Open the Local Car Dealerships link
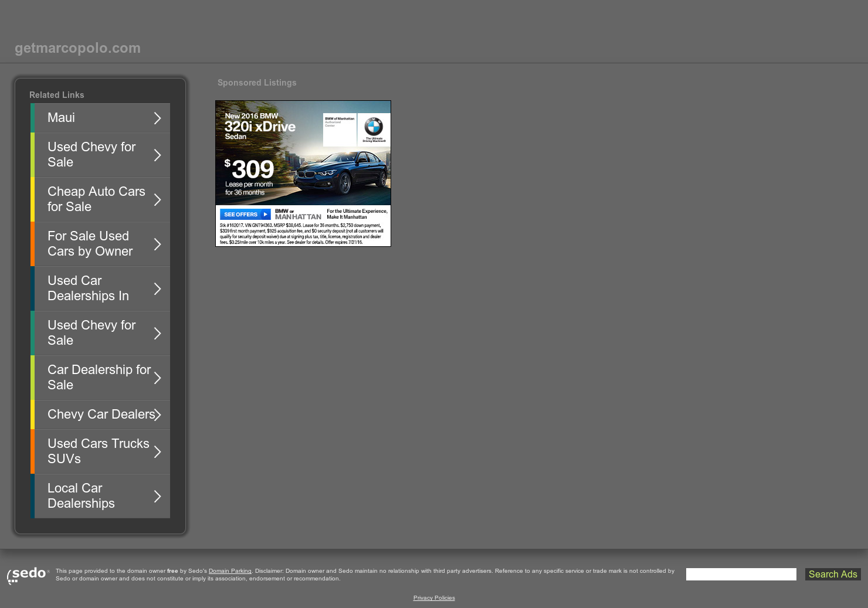The height and width of the screenshot is (608, 868). pyautogui.click(x=100, y=496)
